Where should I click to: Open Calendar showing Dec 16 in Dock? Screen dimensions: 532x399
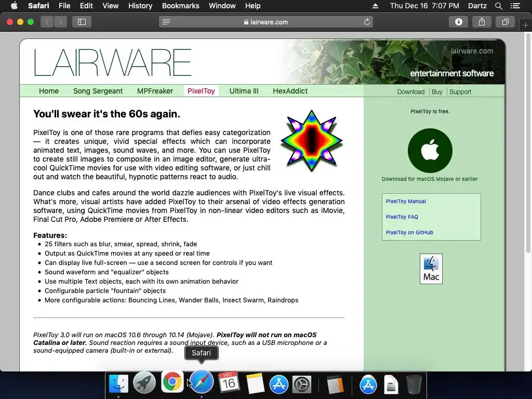229,382
